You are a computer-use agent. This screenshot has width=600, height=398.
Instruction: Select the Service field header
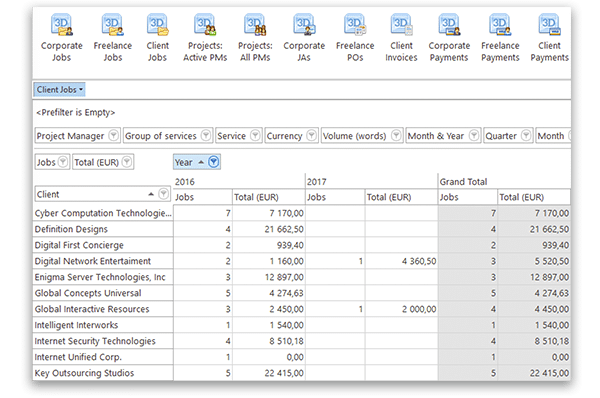tap(239, 135)
